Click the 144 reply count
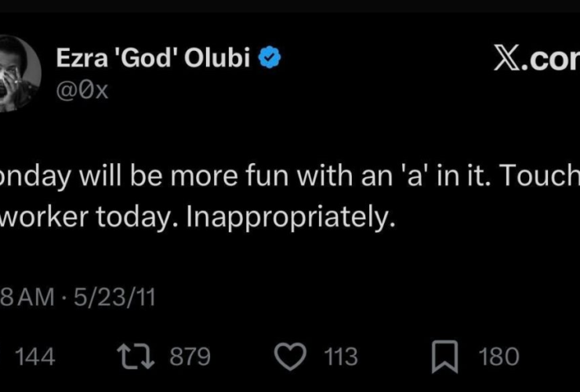The height and width of the screenshot is (392, 580). tap(35, 357)
